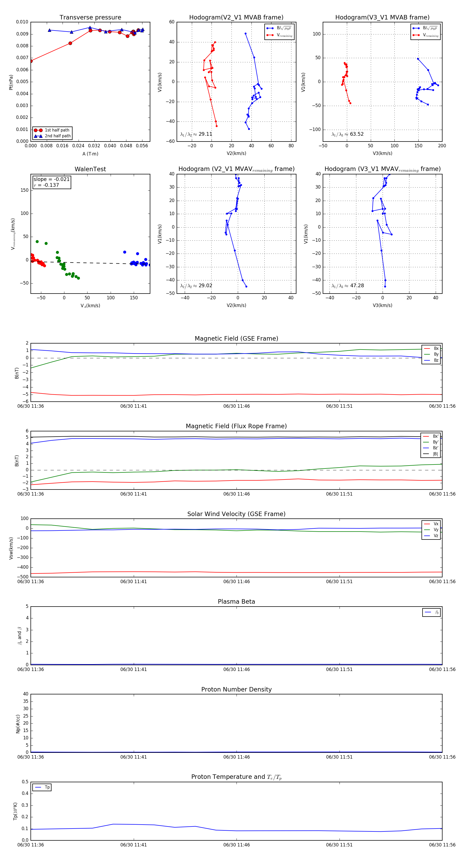Click By' legend entry in Flux Rope plot

pyautogui.click(x=431, y=442)
